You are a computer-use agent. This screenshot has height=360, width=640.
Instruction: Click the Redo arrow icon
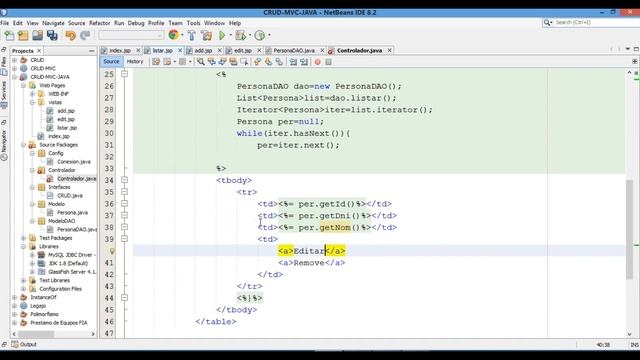[x=85, y=36]
